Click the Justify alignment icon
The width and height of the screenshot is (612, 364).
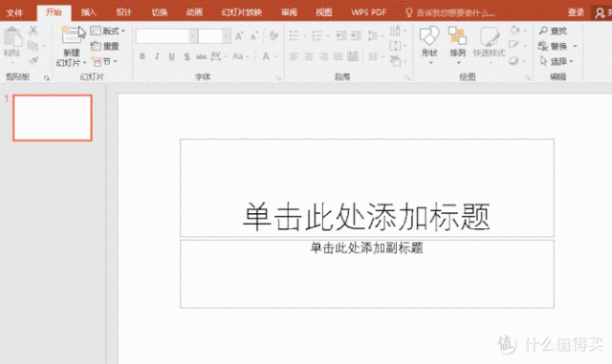[338, 57]
